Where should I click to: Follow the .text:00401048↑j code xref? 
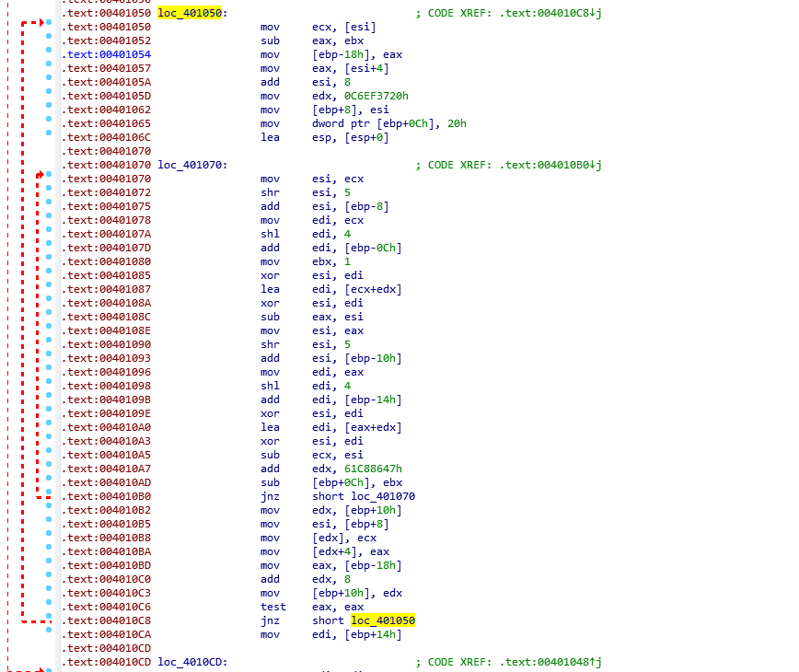(550, 662)
